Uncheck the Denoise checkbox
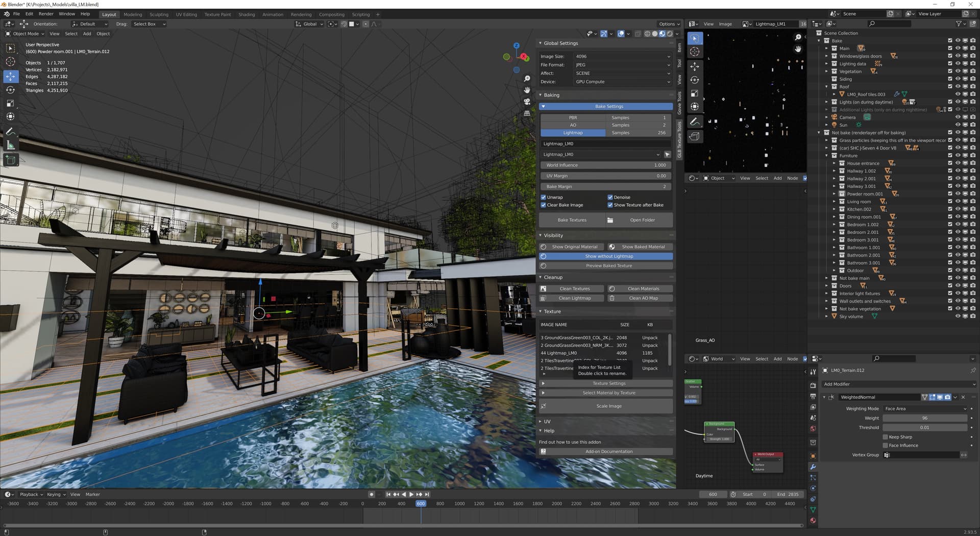Viewport: 980px width, 536px height. (x=610, y=197)
